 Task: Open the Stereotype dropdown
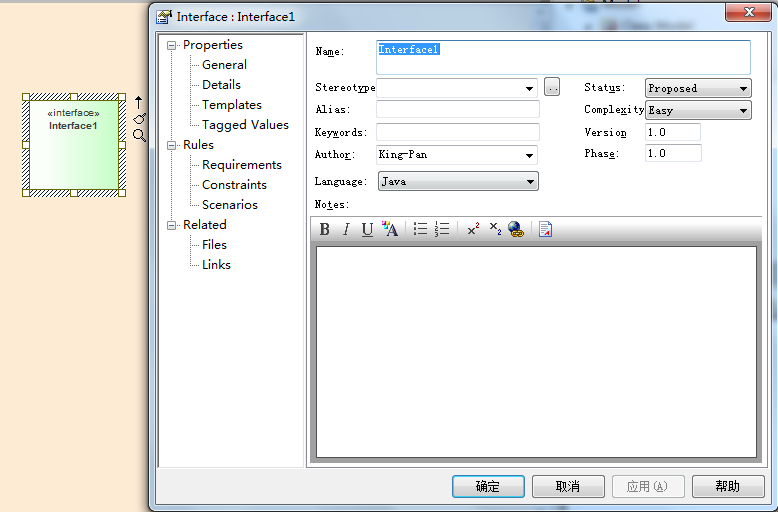pyautogui.click(x=530, y=89)
